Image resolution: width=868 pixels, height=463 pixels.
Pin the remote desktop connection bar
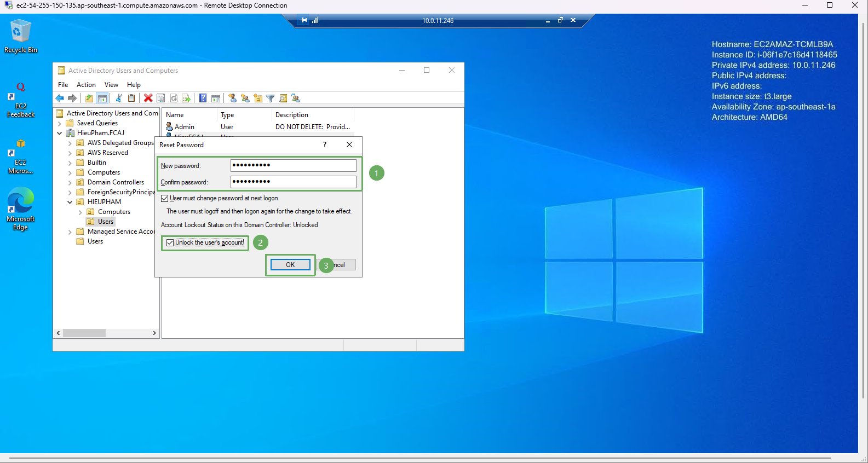[303, 20]
